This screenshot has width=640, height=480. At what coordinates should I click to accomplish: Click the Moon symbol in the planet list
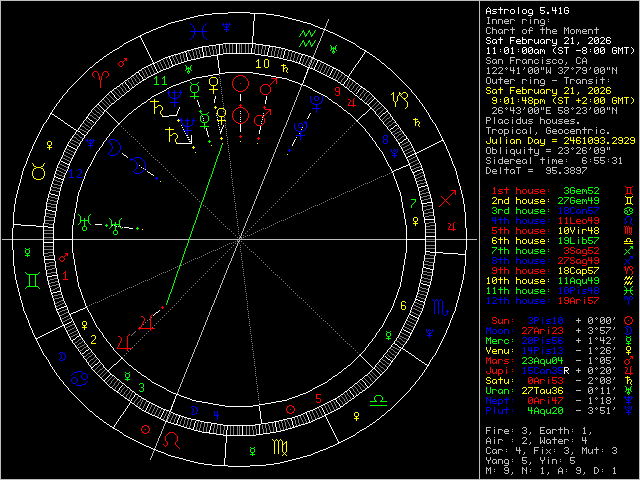pyautogui.click(x=627, y=331)
